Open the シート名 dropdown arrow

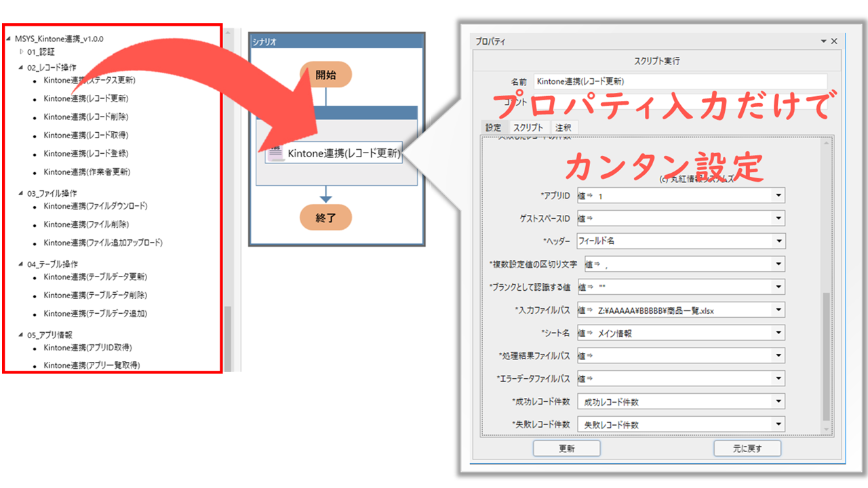(x=778, y=333)
